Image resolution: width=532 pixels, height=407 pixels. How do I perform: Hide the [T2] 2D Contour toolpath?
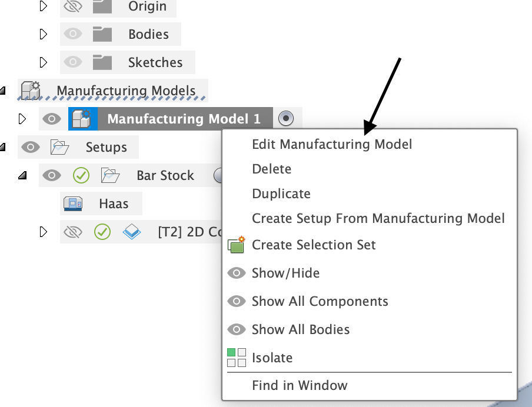(x=72, y=231)
